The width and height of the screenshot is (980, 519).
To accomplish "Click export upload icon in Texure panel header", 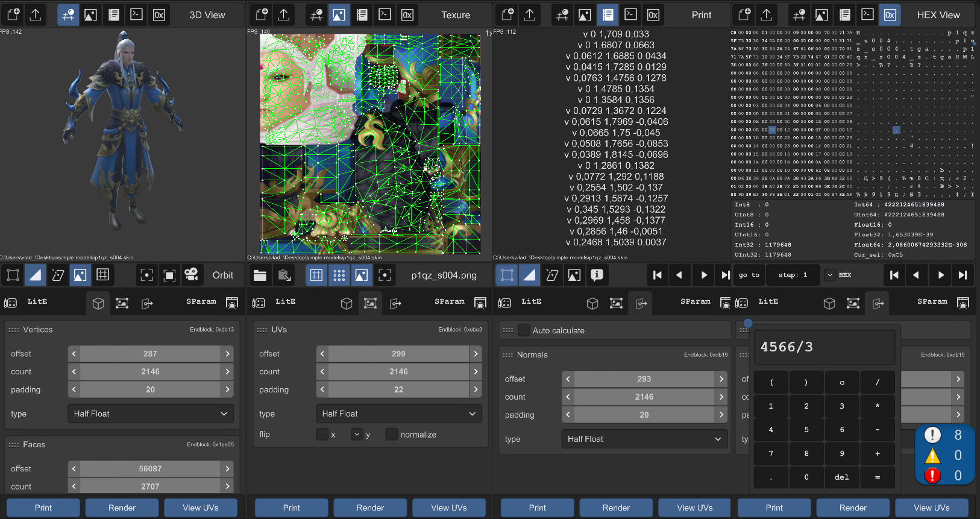I will coord(284,15).
